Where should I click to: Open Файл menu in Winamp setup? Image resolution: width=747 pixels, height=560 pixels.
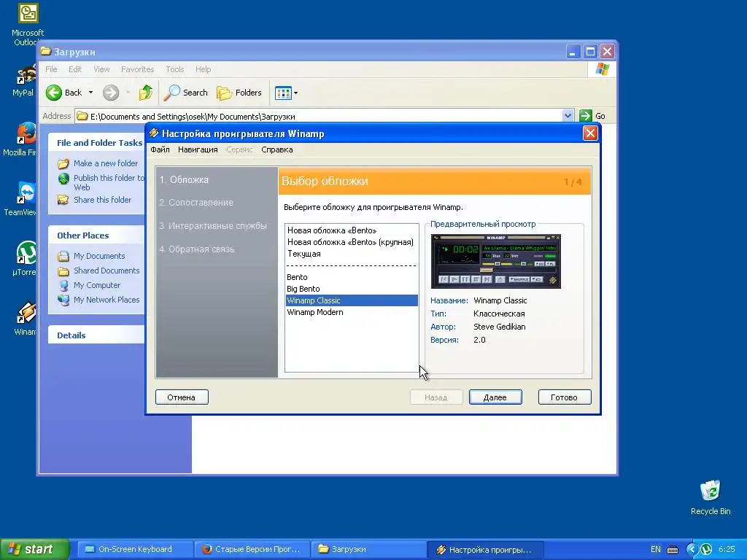(x=160, y=149)
